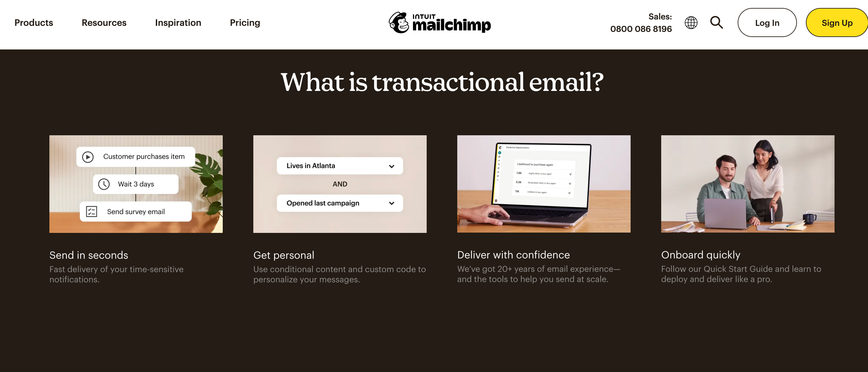This screenshot has height=372, width=868.
Task: Click the survey email icon in automation card
Action: pyautogui.click(x=90, y=212)
